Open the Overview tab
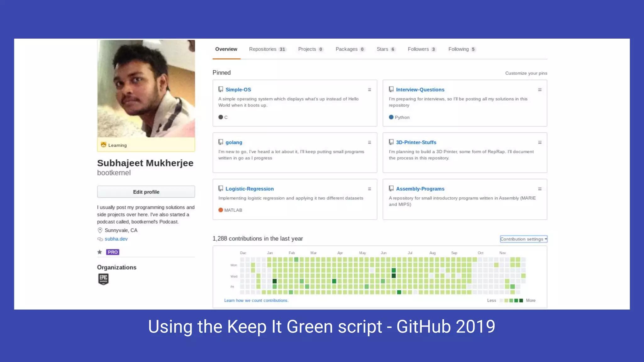644x362 pixels. click(x=226, y=49)
